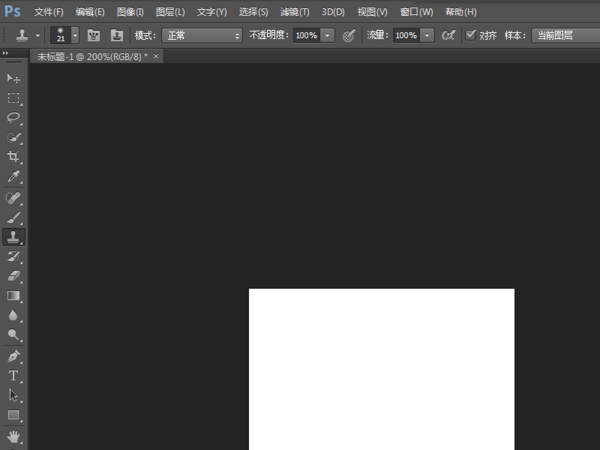
Task: Select the Dodge tool
Action: pyautogui.click(x=13, y=335)
